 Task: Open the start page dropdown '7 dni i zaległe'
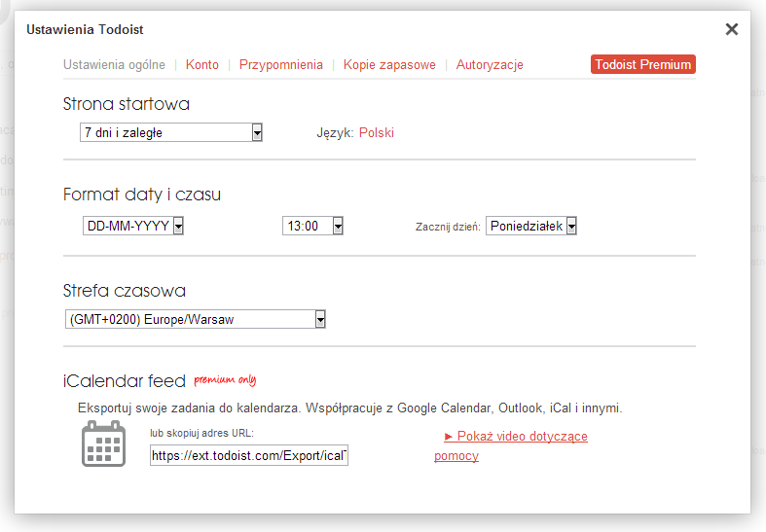(171, 132)
